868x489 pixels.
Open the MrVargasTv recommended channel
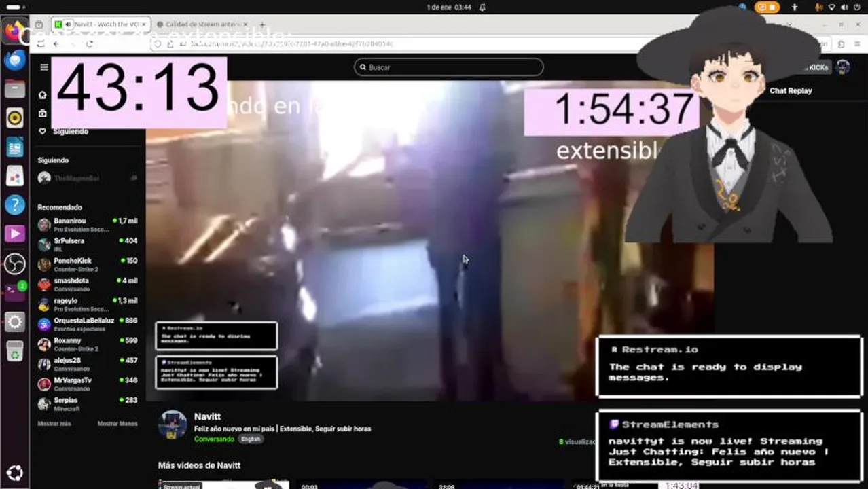88,384
